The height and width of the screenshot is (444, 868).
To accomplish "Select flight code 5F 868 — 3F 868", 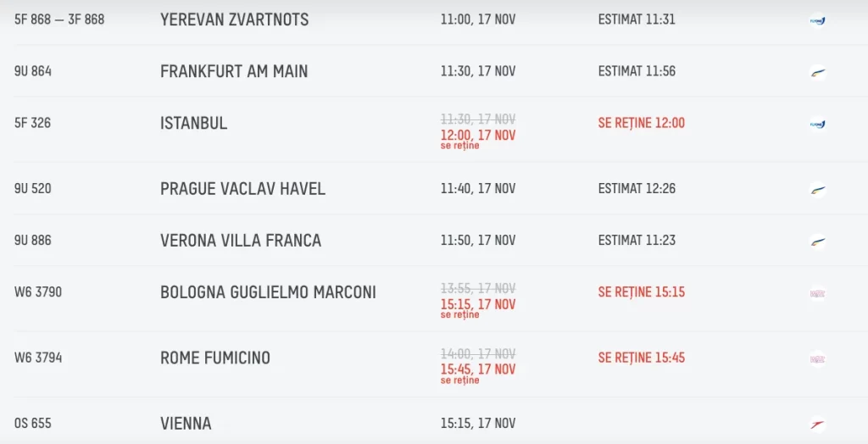I will (x=59, y=19).
